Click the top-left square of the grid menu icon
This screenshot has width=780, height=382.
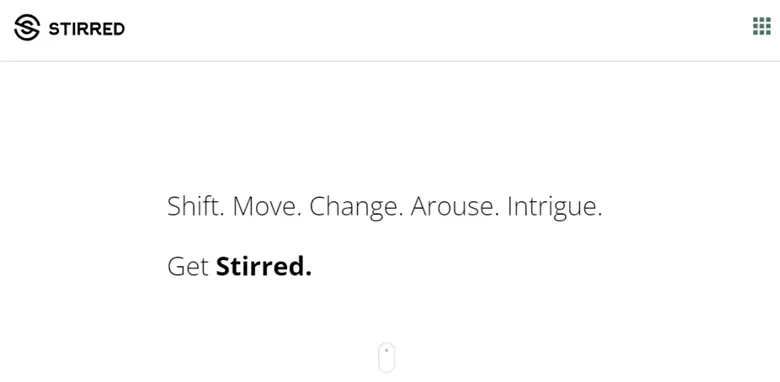point(756,20)
